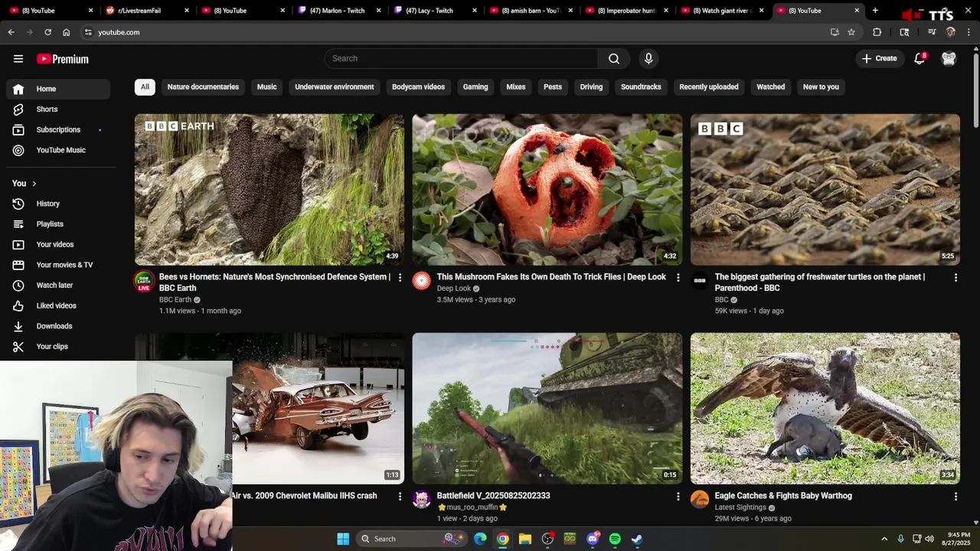Select the All filter chip
This screenshot has height=551, width=980.
(145, 86)
